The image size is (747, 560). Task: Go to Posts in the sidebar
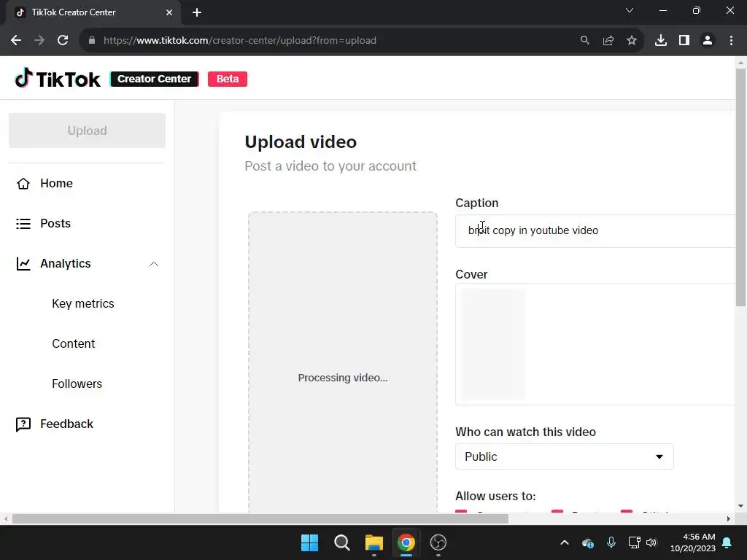55,223
